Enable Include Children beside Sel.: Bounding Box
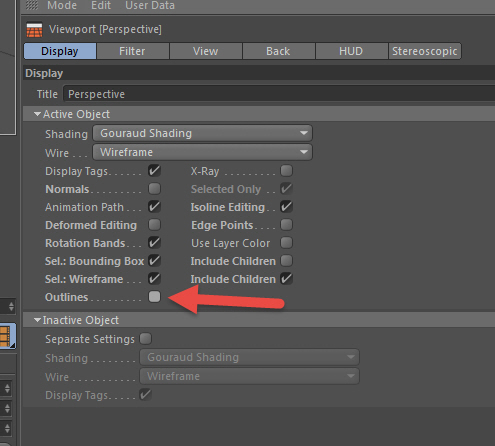 [286, 261]
